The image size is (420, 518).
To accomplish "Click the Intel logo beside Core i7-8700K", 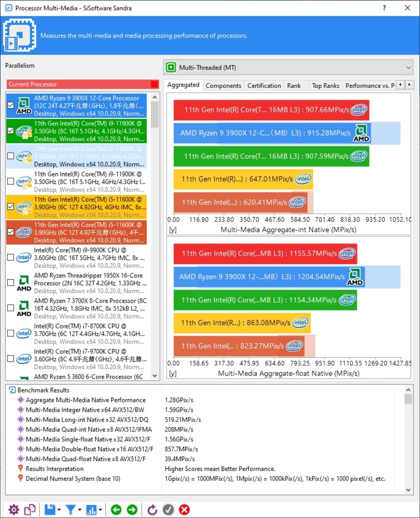I will 24,333.
